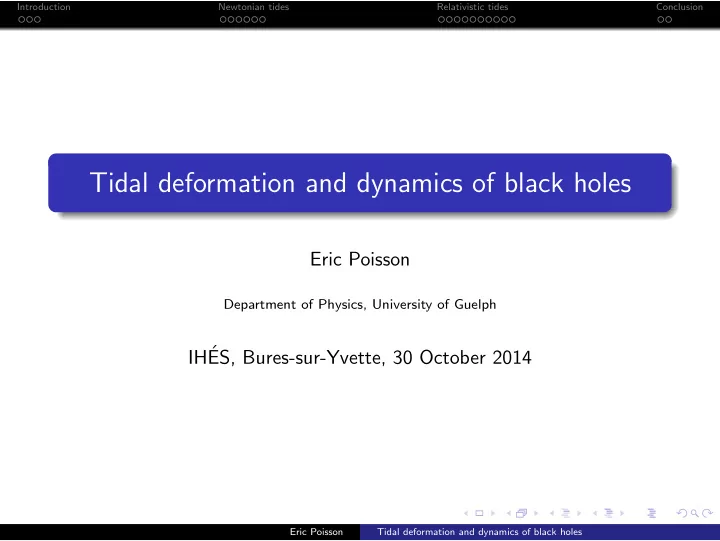720x541 pixels.
Task: Select first frame circle under Introduction
Action: tap(21, 20)
